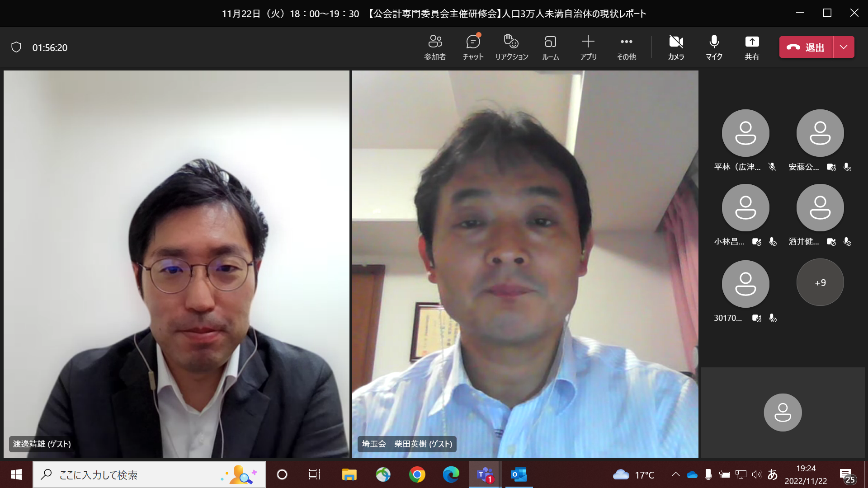Viewport: 868px width, 488px height.
Task: Click avatar of participant 安藤公...
Action: [820, 133]
